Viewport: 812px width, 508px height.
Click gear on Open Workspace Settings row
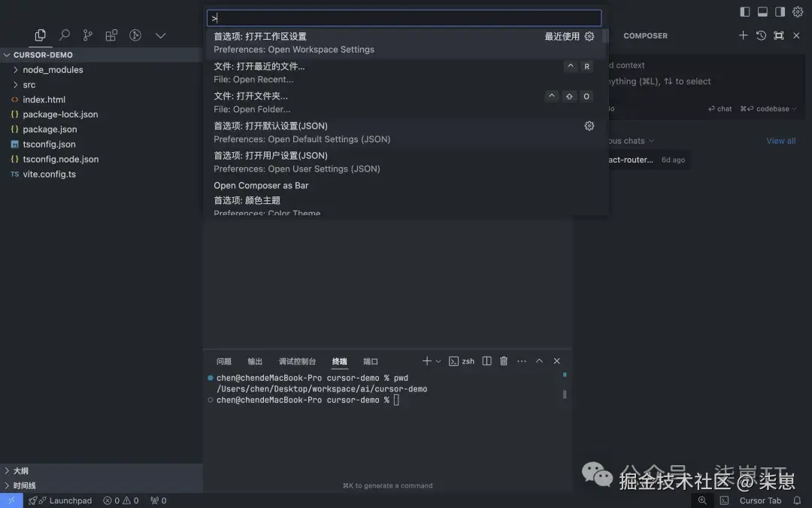[x=589, y=36]
